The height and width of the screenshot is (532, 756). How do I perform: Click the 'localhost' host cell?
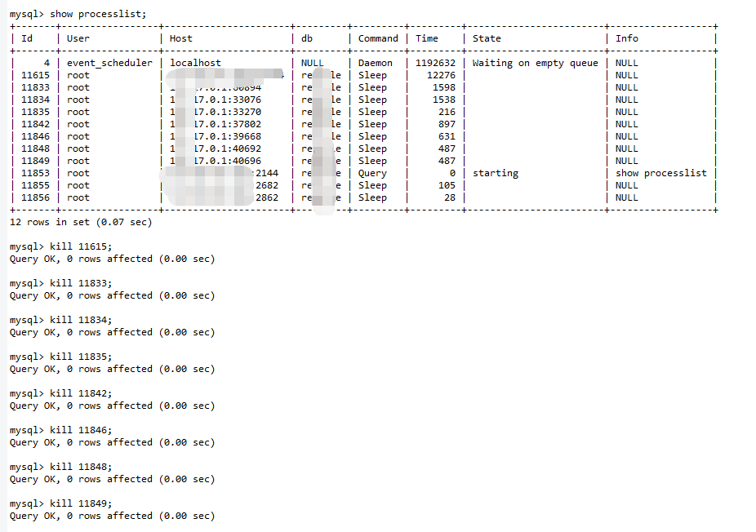tap(195, 63)
